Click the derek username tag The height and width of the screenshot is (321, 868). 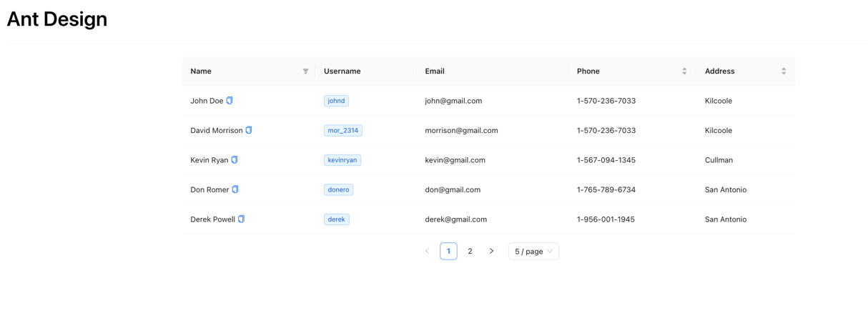pos(336,219)
